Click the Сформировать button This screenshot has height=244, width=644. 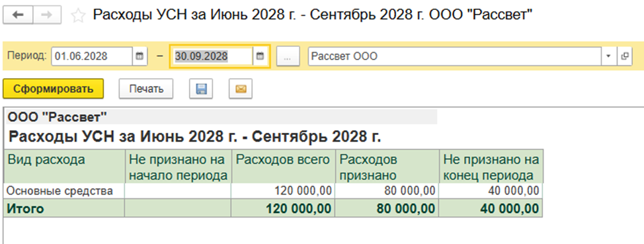[x=54, y=89]
